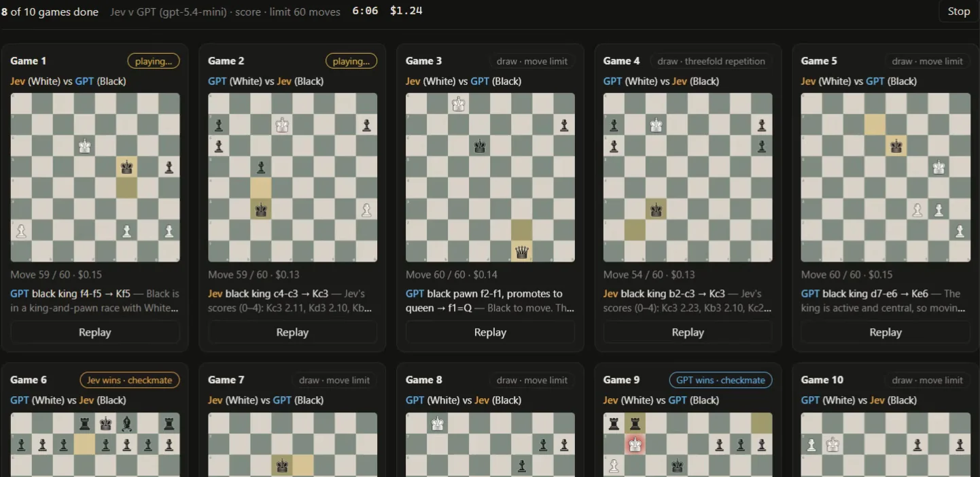This screenshot has height=477, width=980.
Task: Click the Game 8 title
Action: (424, 381)
